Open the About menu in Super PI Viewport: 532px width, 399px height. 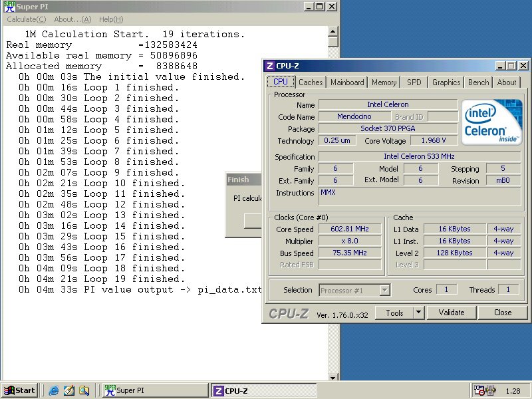pyautogui.click(x=72, y=19)
